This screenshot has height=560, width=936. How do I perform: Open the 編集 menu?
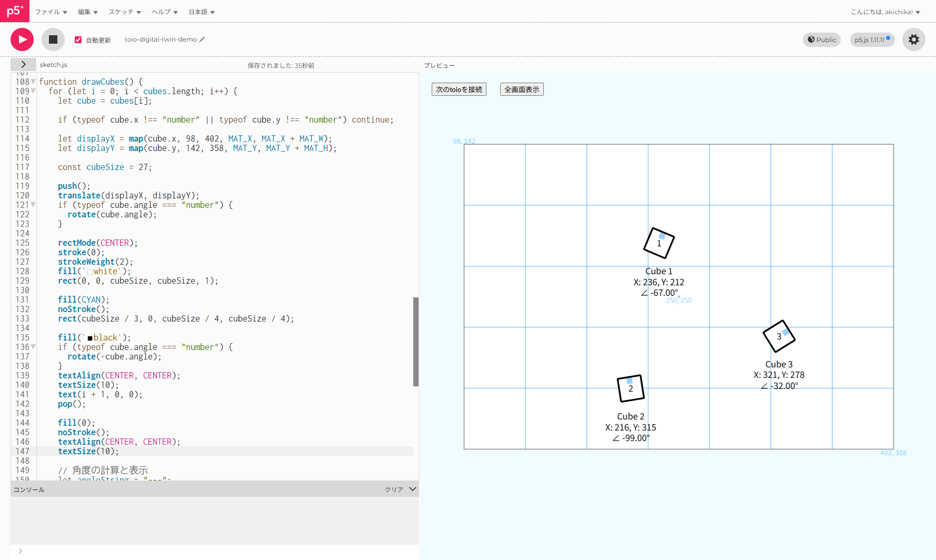click(x=88, y=12)
